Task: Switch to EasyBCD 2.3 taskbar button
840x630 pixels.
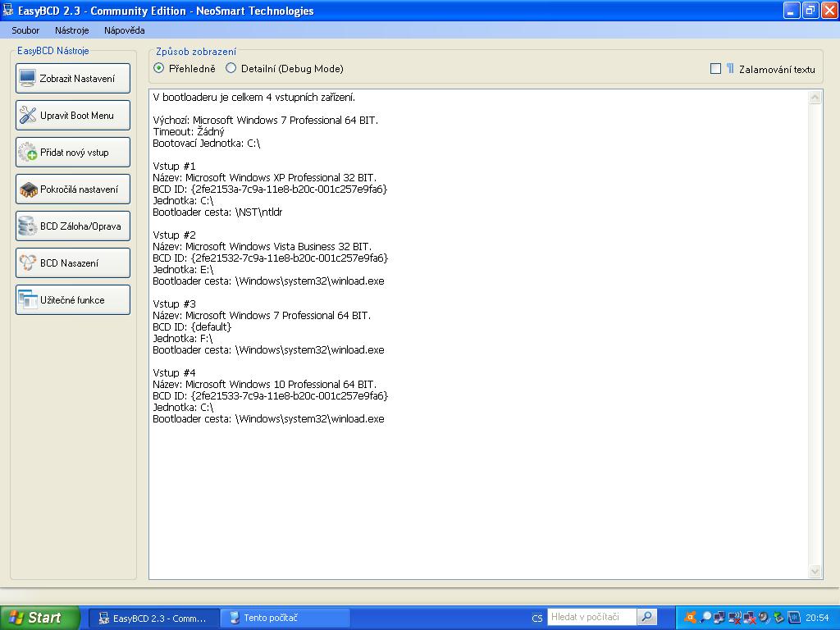Action: (x=153, y=619)
